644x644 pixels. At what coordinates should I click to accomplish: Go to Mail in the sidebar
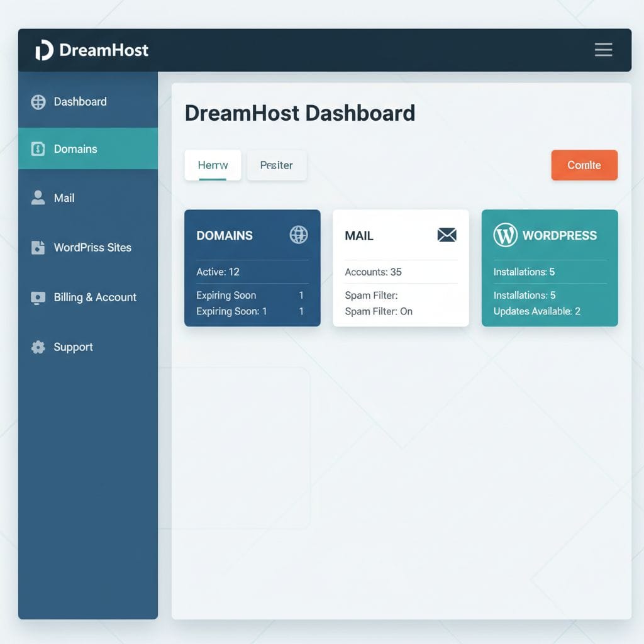click(x=88, y=198)
